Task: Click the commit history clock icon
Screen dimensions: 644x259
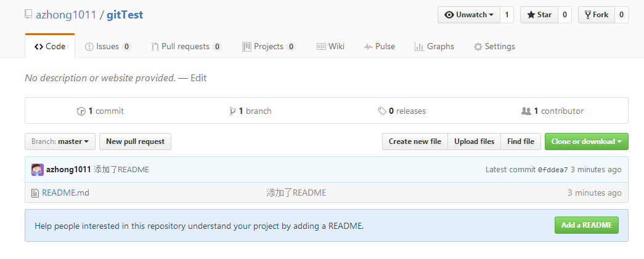Action: (x=81, y=111)
